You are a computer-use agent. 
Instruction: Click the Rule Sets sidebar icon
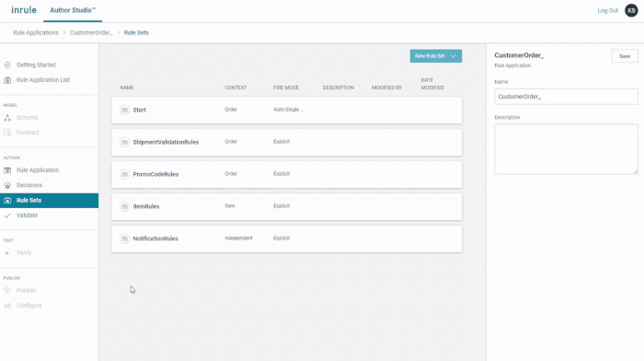7,200
